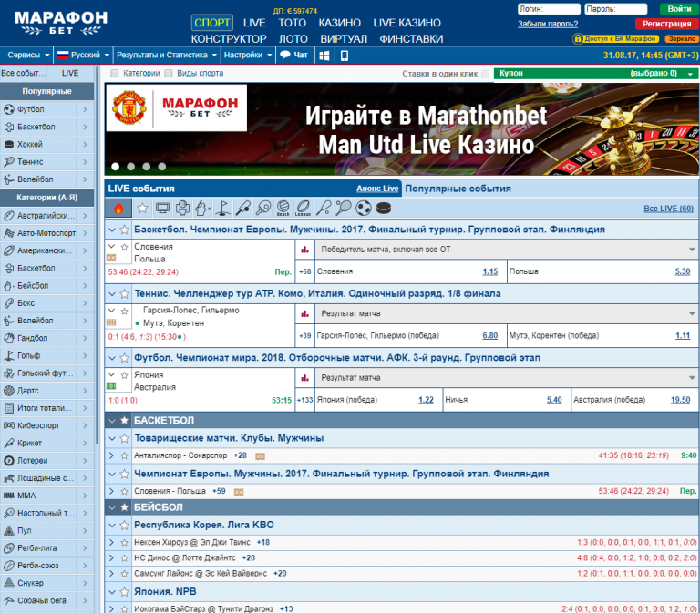Image resolution: width=700 pixels, height=613 pixels.
Task: Tick the Виды спорта checkbox
Action: point(169,73)
